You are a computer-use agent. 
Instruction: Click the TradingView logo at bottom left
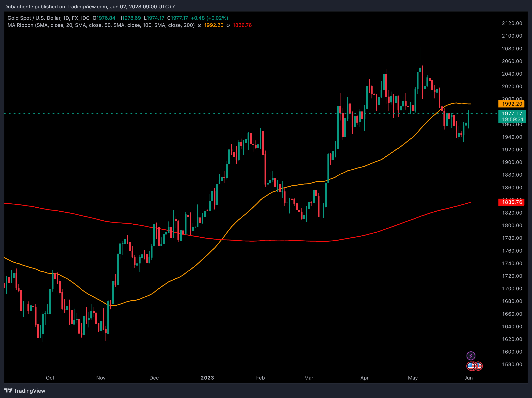(25, 391)
